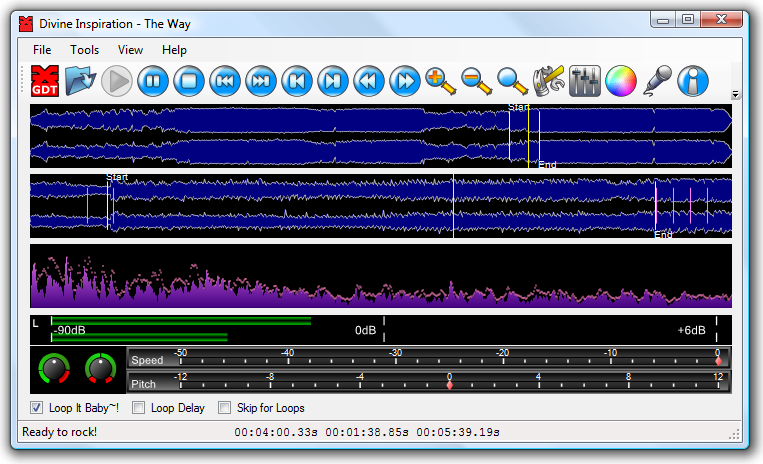Screen dimensions: 763x464
Task: Click the Speed slider handle at 0
Action: pos(718,361)
